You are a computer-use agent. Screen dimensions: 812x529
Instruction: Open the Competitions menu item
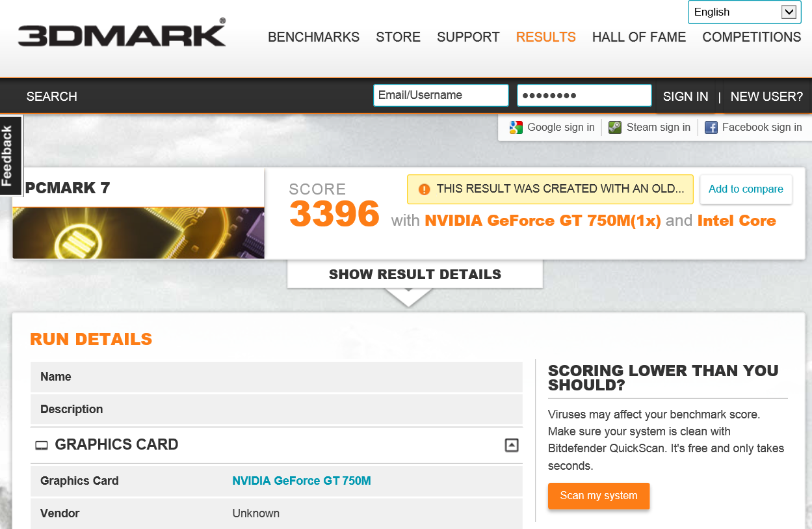tap(752, 37)
